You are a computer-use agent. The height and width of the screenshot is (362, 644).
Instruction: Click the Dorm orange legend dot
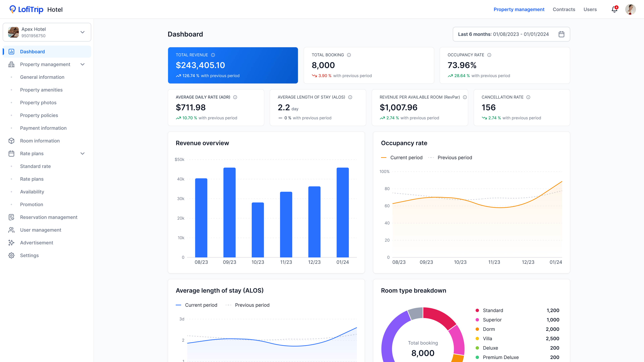[477, 329]
